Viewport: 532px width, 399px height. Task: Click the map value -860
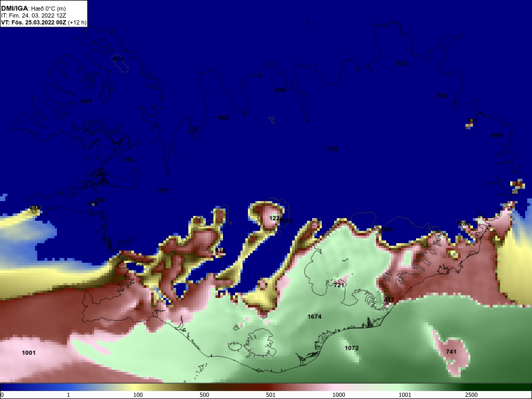tap(386, 230)
